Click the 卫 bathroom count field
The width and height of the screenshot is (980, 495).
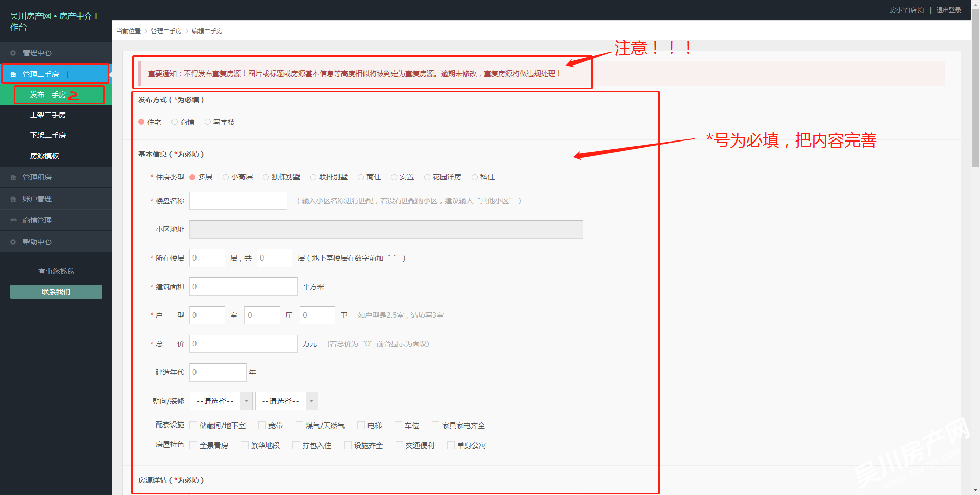tap(317, 315)
